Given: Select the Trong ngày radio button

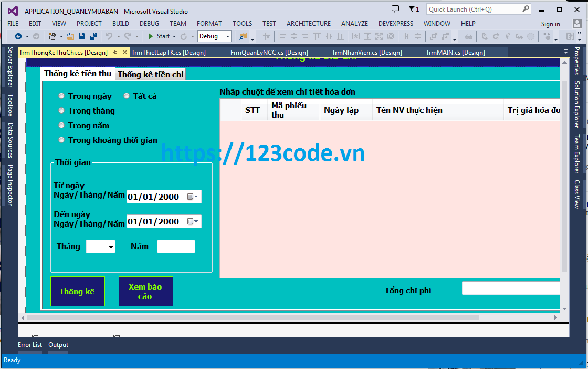Looking at the screenshot, I should (x=61, y=96).
